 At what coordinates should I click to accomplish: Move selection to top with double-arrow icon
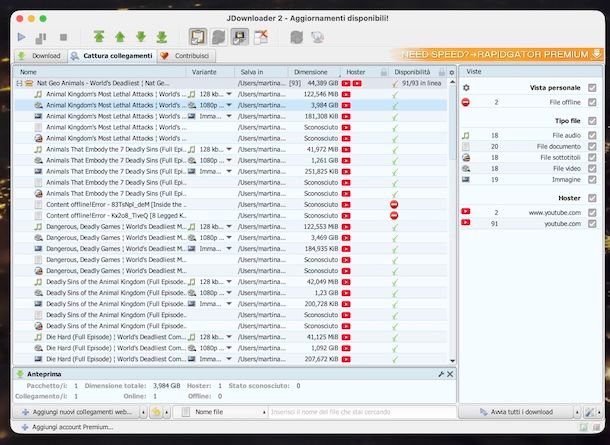(99, 37)
